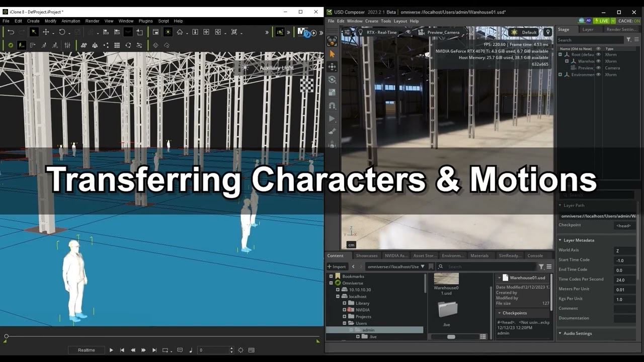Screen dimensions: 644x362
Task: Click the Content browser filter icon
Action: coord(541,266)
